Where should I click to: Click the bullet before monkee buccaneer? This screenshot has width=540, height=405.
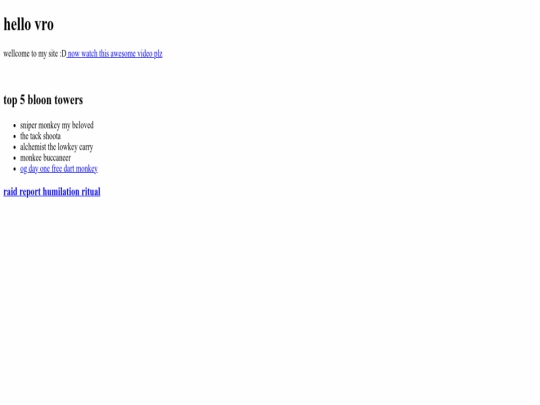(x=14, y=158)
